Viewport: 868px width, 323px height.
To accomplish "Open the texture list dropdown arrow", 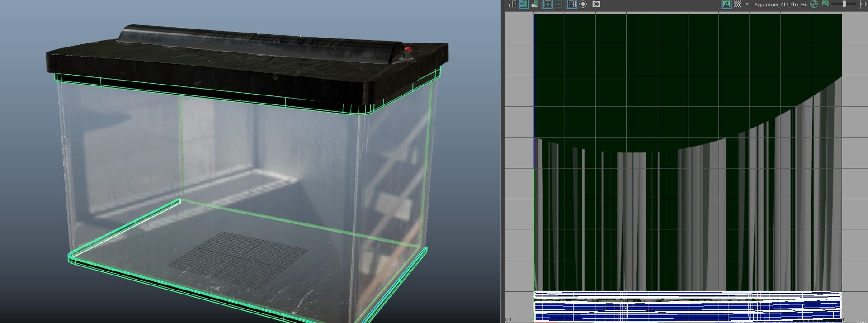I will point(747,4).
